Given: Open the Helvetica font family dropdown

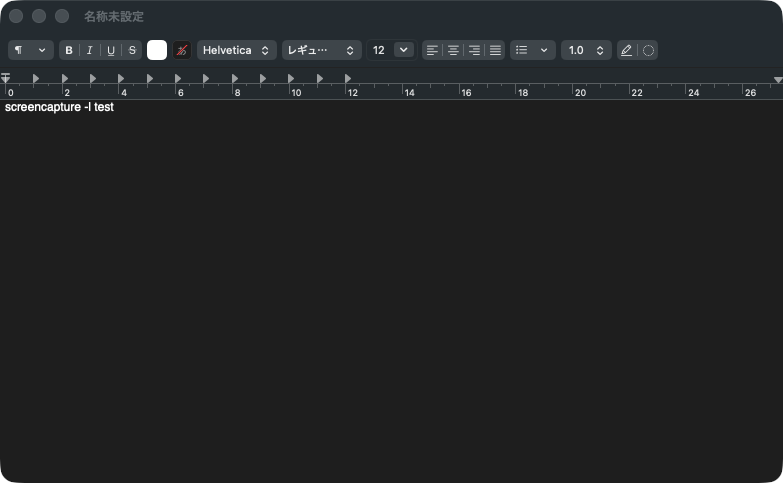Looking at the screenshot, I should [237, 50].
